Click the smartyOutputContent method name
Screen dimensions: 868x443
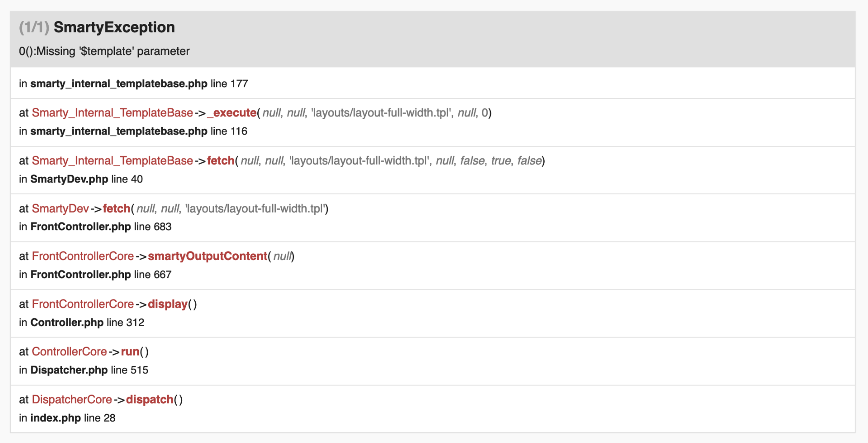208,256
